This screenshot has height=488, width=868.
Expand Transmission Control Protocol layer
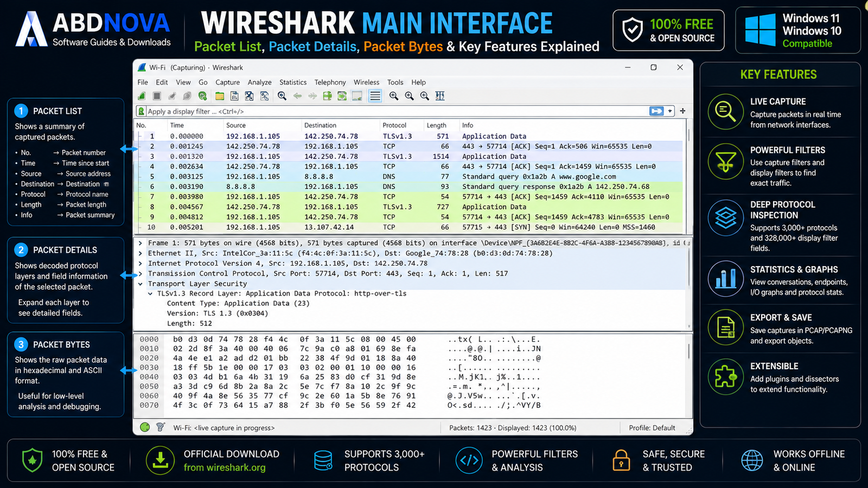[141, 274]
